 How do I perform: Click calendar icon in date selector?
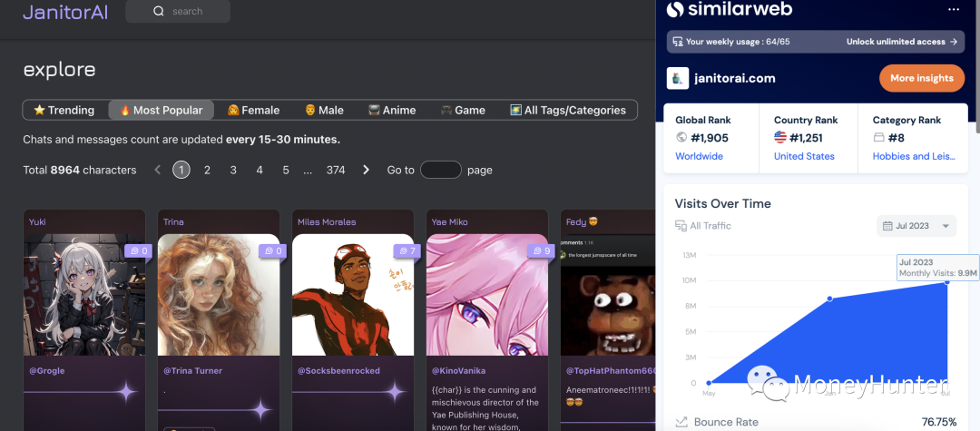click(x=887, y=226)
